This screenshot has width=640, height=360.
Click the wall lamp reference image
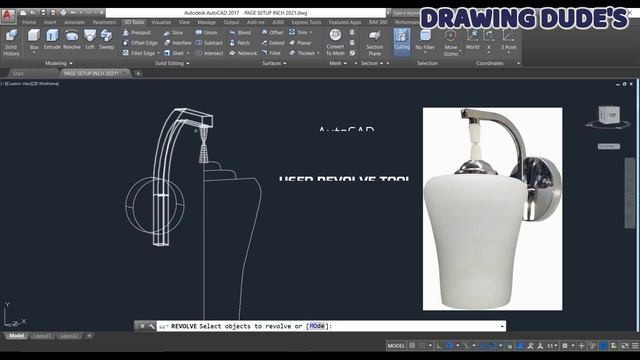pos(493,209)
